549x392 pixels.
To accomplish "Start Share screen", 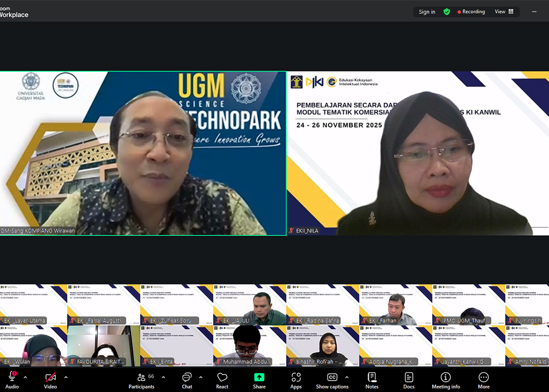I will pyautogui.click(x=259, y=380).
